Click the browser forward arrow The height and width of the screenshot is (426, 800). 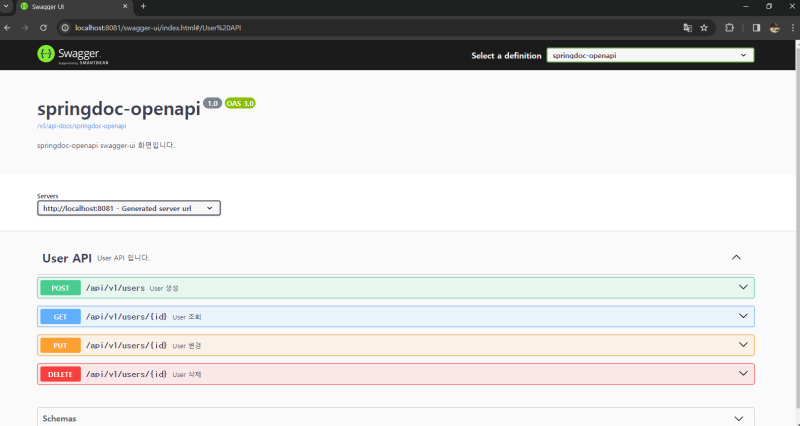25,28
